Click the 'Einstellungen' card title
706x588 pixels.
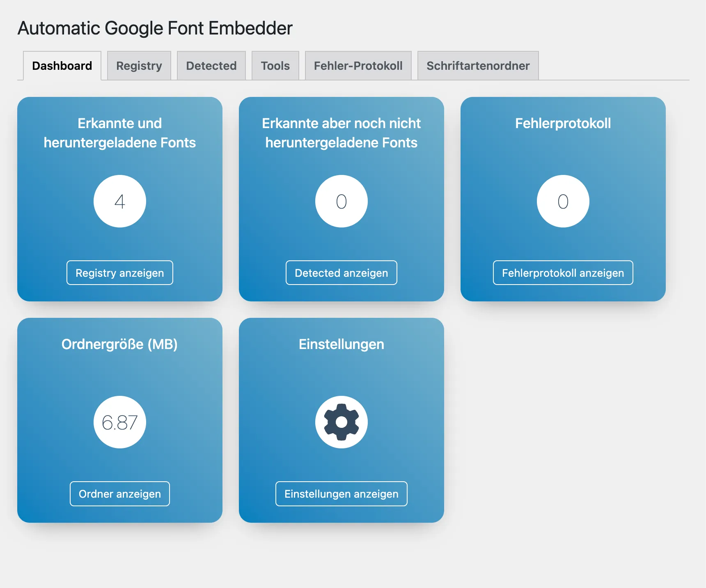tap(342, 344)
